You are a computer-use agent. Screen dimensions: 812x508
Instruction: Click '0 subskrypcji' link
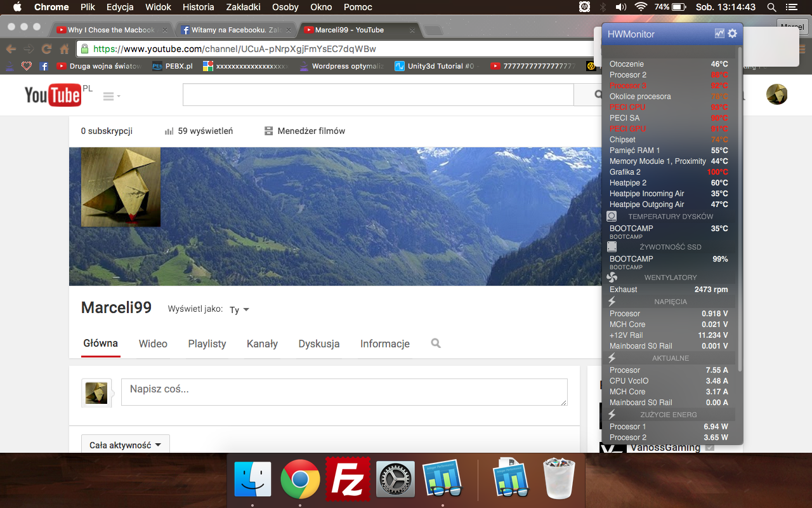[107, 131]
